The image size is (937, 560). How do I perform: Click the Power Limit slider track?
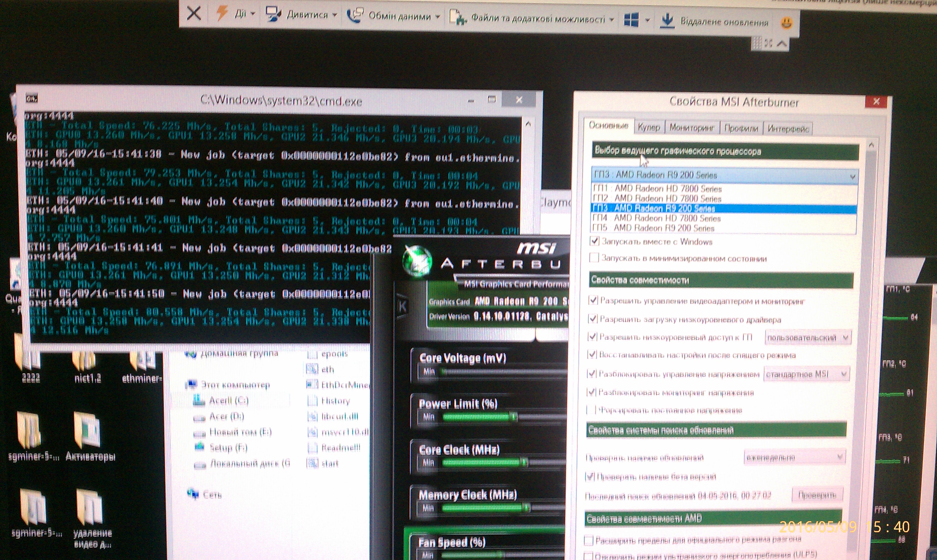point(491,417)
